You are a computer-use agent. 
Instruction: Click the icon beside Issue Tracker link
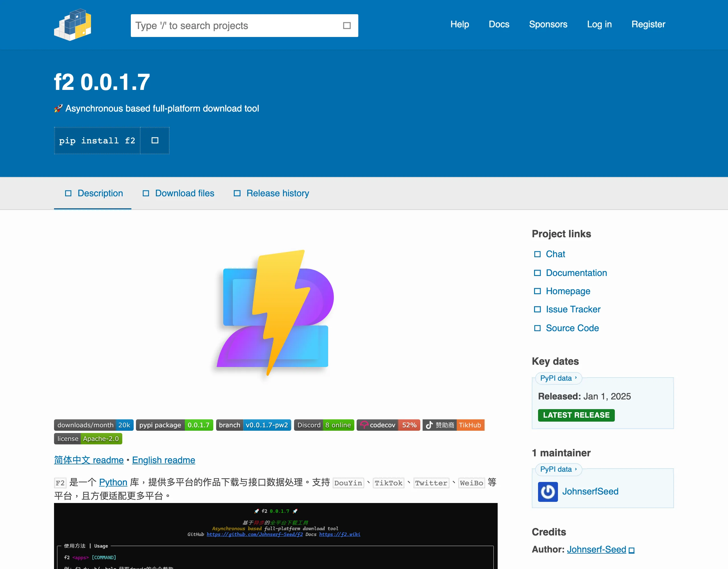pos(537,309)
